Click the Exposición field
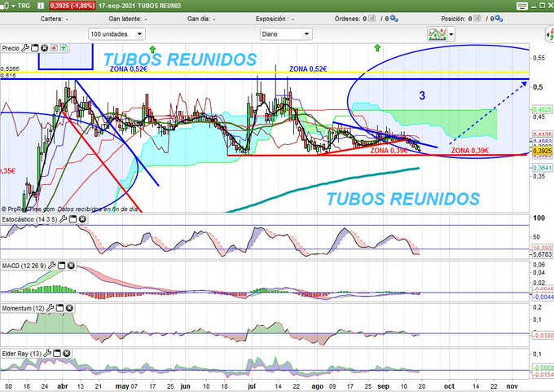The width and height of the screenshot is (554, 392). (275, 19)
